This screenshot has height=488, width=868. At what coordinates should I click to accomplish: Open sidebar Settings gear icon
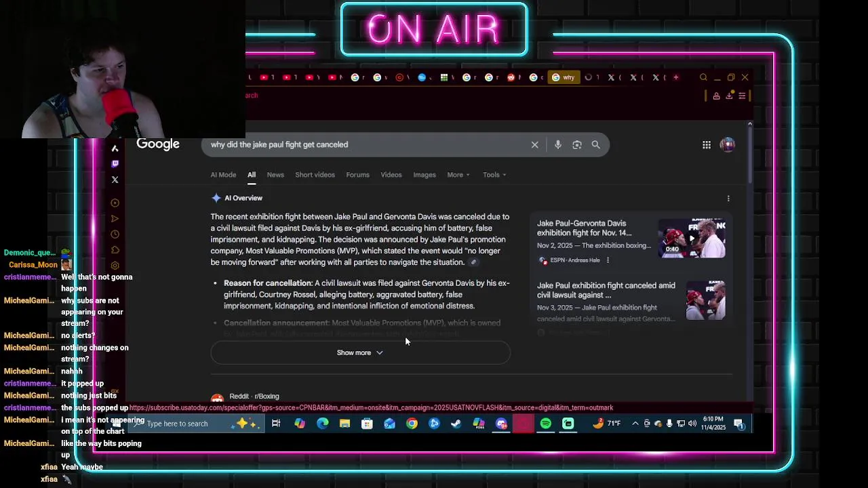tap(115, 266)
